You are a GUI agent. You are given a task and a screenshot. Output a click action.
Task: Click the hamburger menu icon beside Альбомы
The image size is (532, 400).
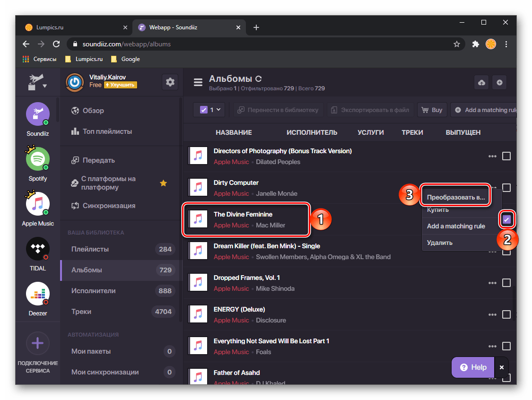pos(198,82)
